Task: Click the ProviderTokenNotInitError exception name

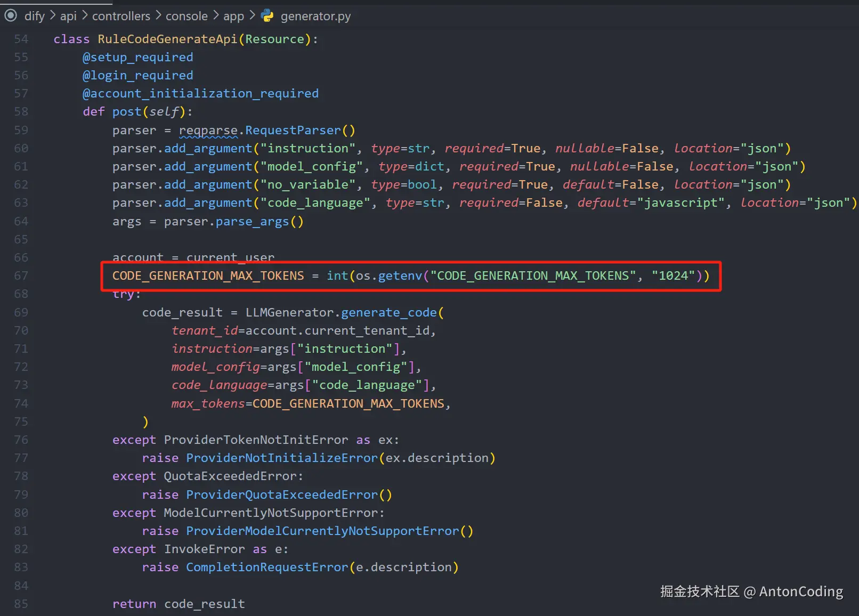Action: 256,440
